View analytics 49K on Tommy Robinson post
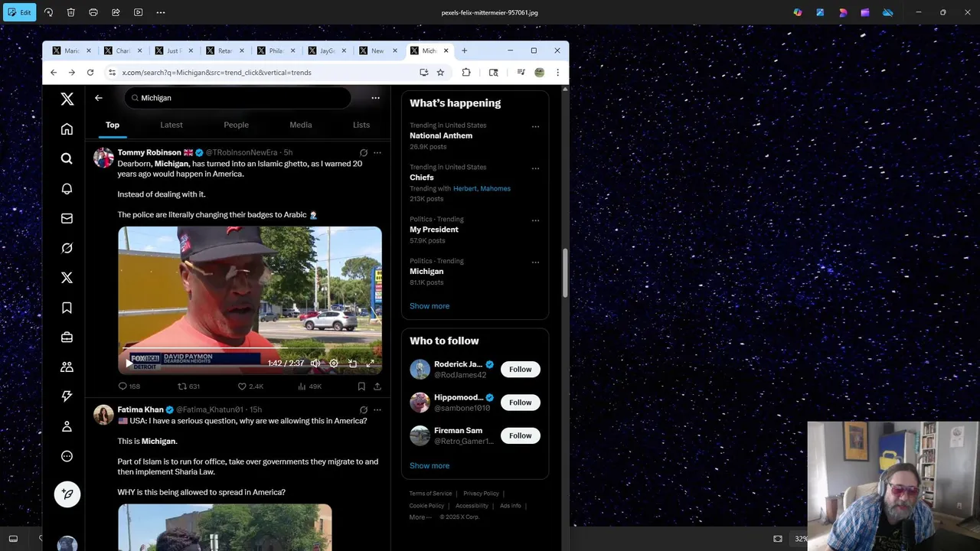The image size is (980, 551). (310, 386)
